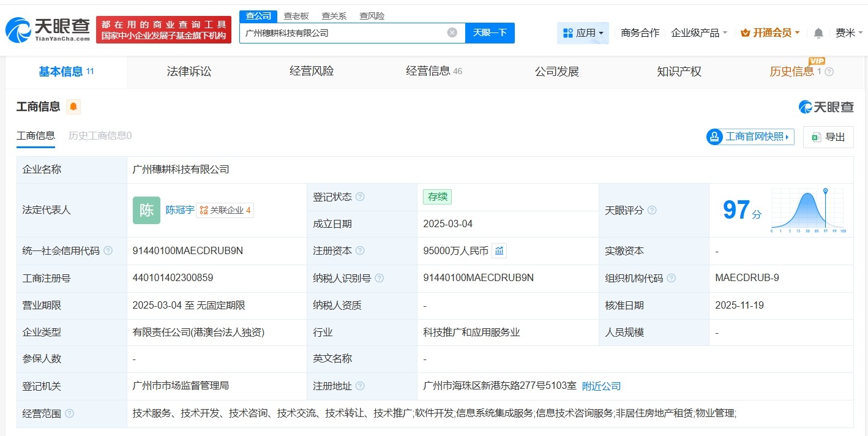View 附近公司 nearby companies
The width and height of the screenshot is (868, 436).
coord(600,386)
